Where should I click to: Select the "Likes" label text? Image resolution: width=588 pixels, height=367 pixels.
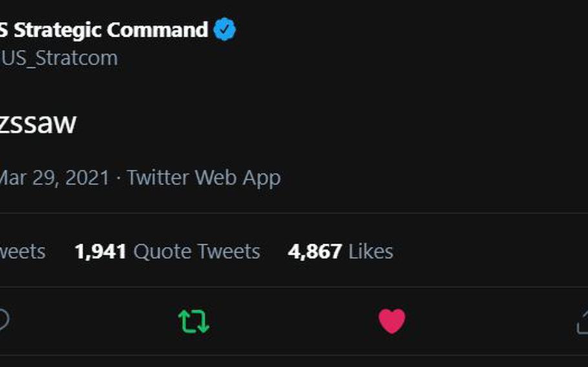(x=371, y=251)
